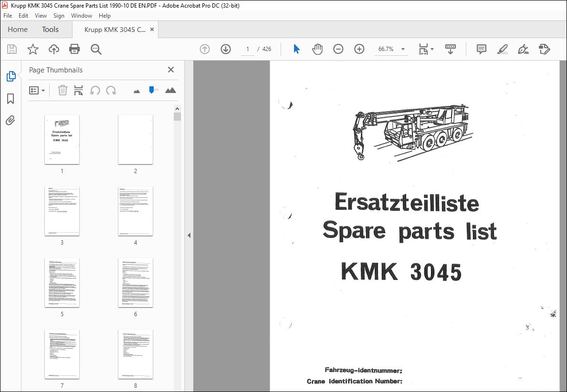Image resolution: width=567 pixels, height=392 pixels.
Task: Select the Krupp KMK 3045 document tab
Action: (115, 30)
